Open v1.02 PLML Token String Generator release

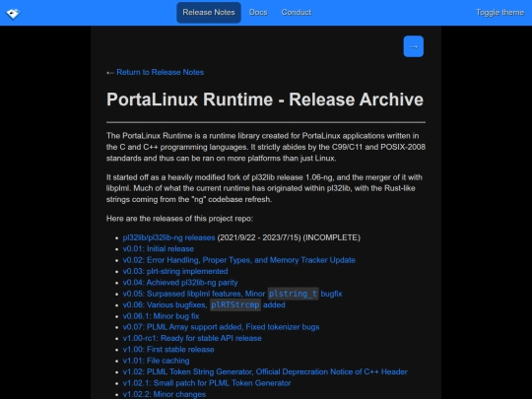[x=265, y=371]
